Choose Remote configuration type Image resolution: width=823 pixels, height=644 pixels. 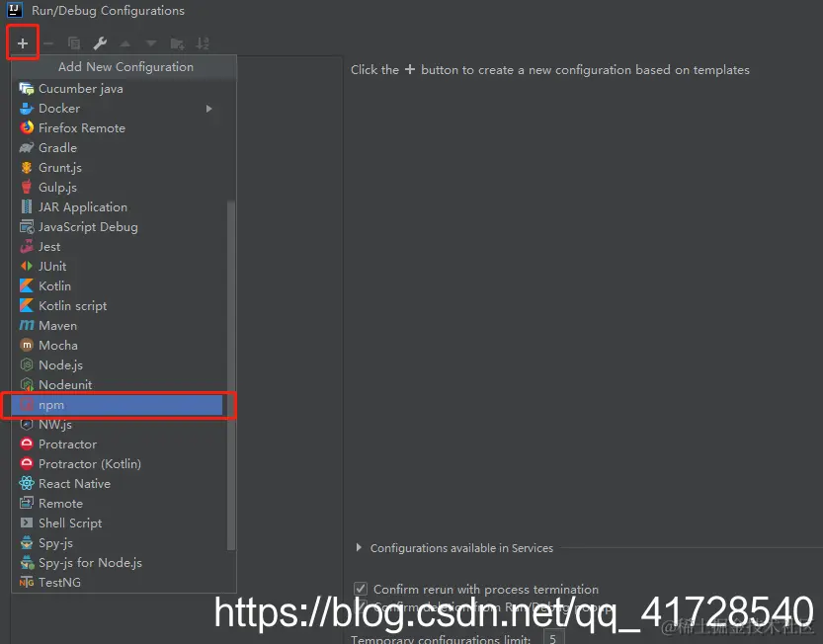click(121, 504)
